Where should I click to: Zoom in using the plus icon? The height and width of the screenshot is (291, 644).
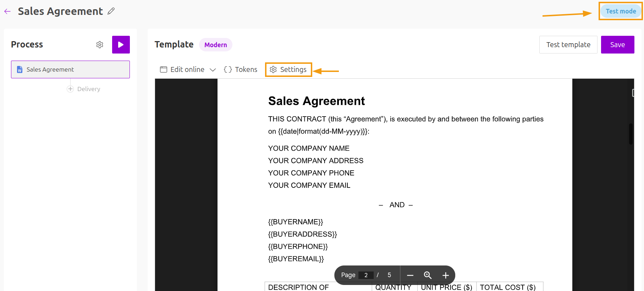click(x=446, y=275)
